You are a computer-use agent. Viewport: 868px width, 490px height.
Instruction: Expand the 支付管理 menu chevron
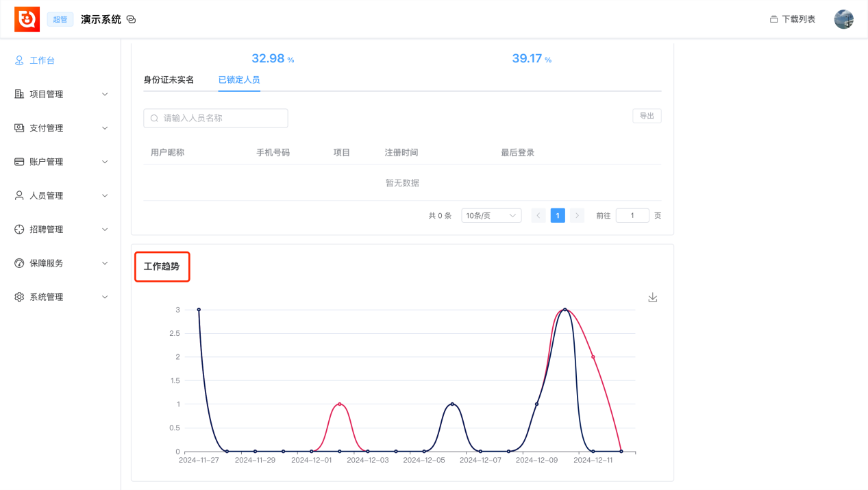[x=105, y=128]
